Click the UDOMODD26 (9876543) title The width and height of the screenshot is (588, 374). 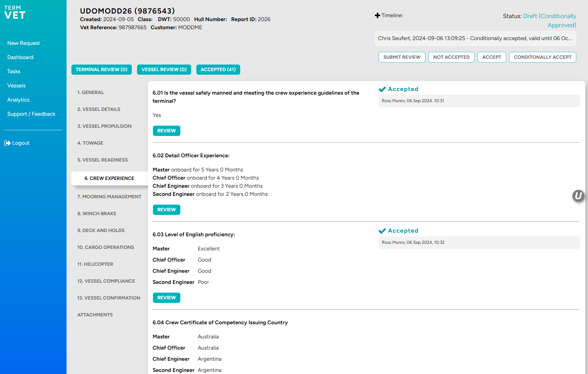(127, 11)
